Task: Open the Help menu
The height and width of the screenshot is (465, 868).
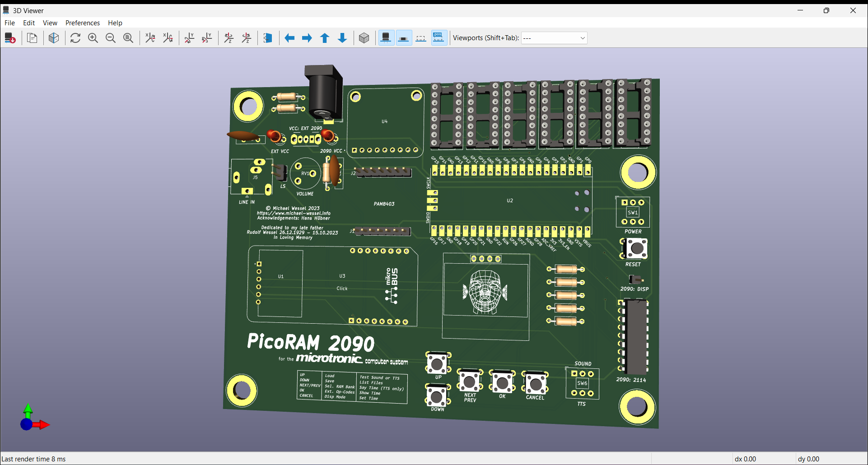Action: click(x=115, y=23)
